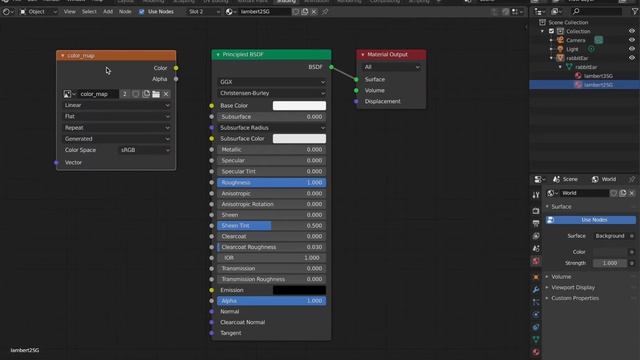
Task: Open GGX distribution dropdown in Principled BSDF
Action: pos(271,82)
